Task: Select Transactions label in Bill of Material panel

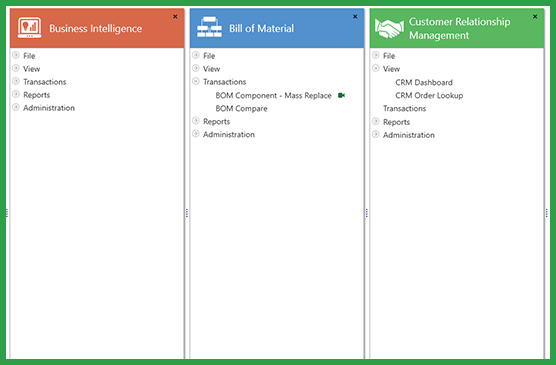Action: coord(224,82)
